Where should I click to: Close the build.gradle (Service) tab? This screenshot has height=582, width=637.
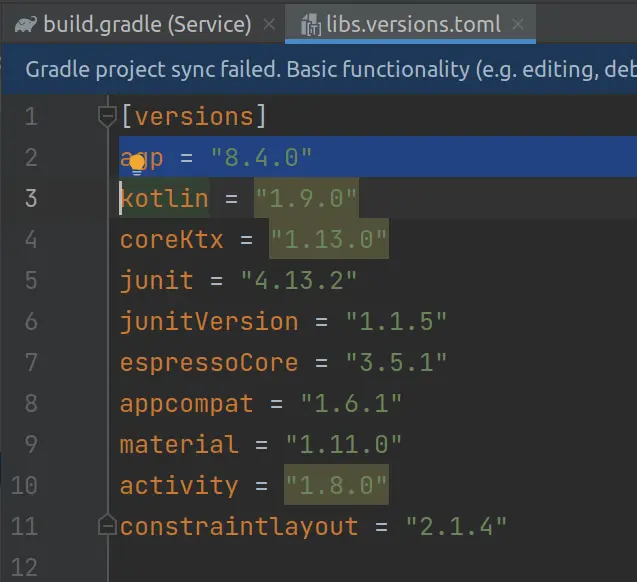coord(269,24)
